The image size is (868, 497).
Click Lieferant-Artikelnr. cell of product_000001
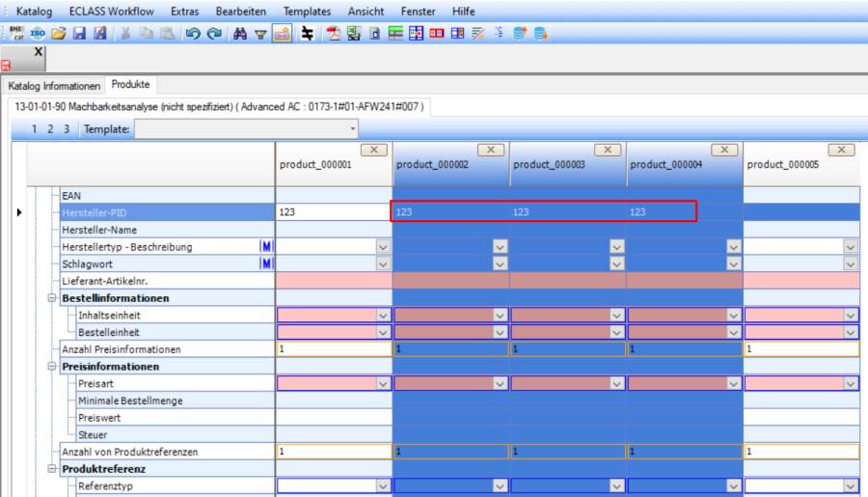tap(335, 281)
